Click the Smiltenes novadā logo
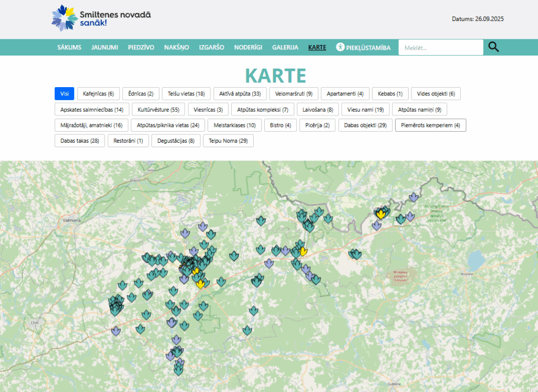Viewport: 538px width, 392px height. 101,18
